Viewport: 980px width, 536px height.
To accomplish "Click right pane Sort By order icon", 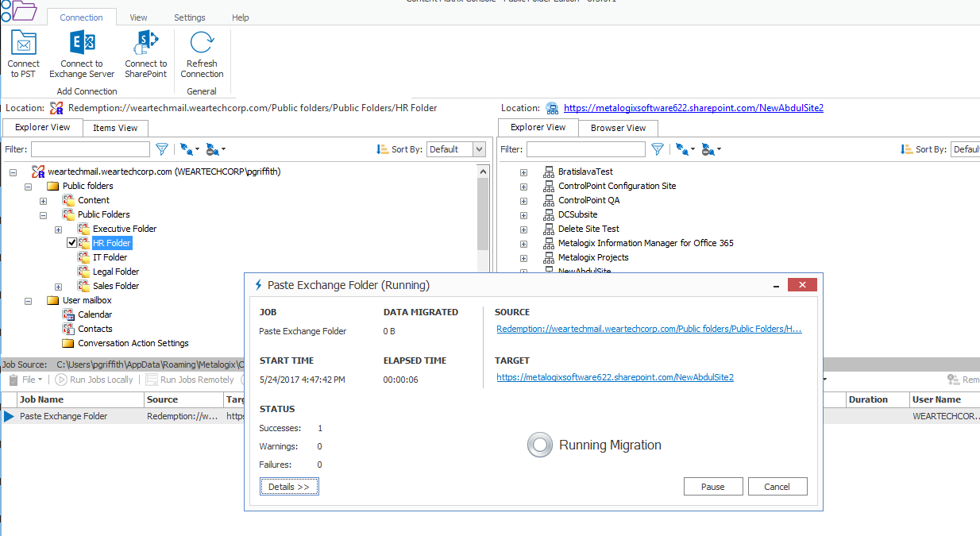I will click(x=906, y=149).
